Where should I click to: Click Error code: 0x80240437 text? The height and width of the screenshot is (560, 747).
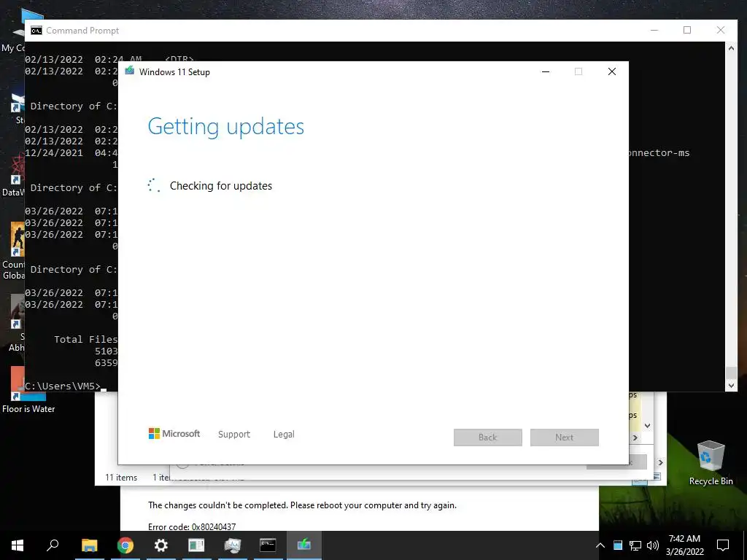[x=192, y=526]
